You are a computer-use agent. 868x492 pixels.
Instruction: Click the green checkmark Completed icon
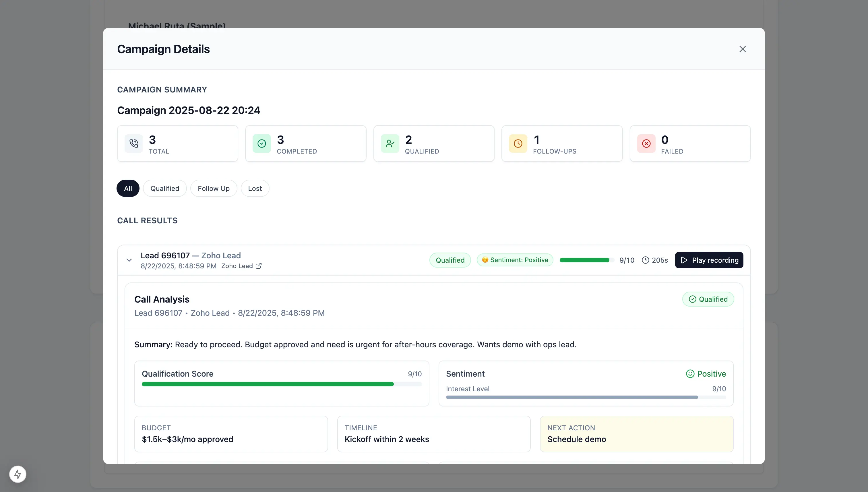261,144
